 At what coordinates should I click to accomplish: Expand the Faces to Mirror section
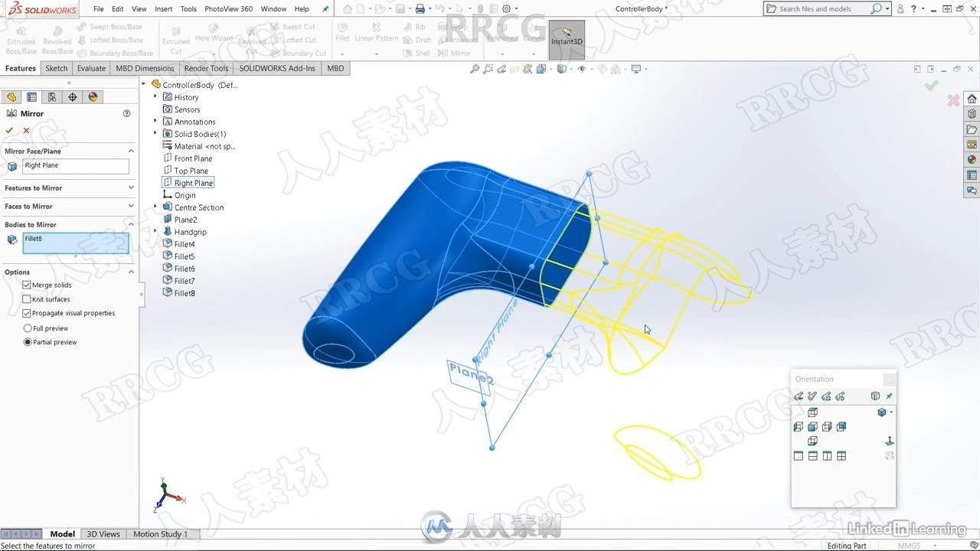point(131,206)
